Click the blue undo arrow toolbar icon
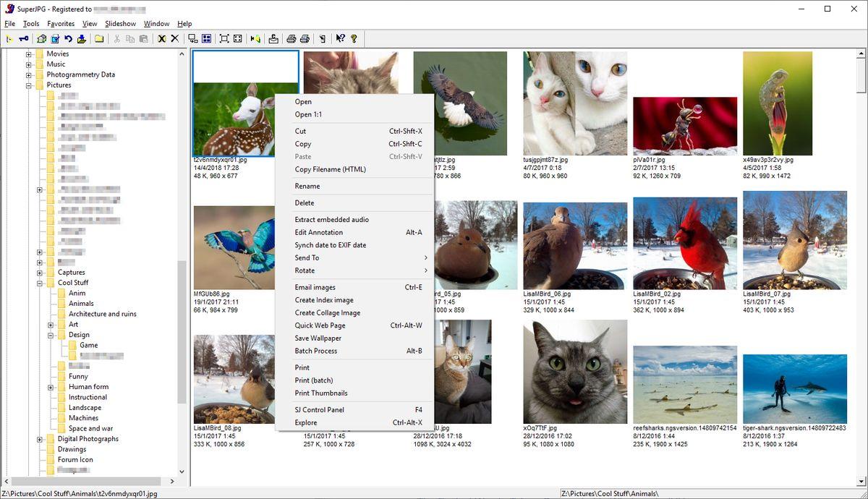868x499 pixels. click(x=69, y=38)
